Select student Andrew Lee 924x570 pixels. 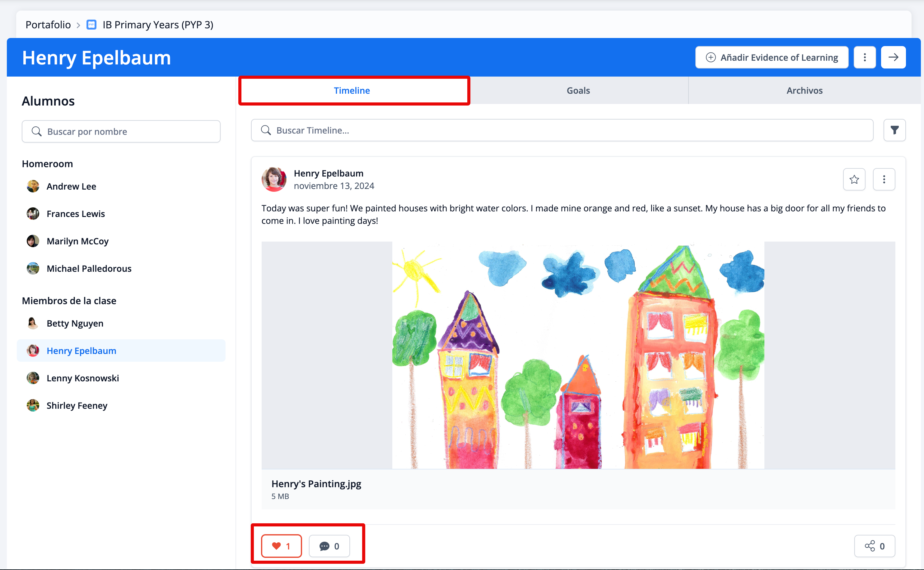point(71,186)
